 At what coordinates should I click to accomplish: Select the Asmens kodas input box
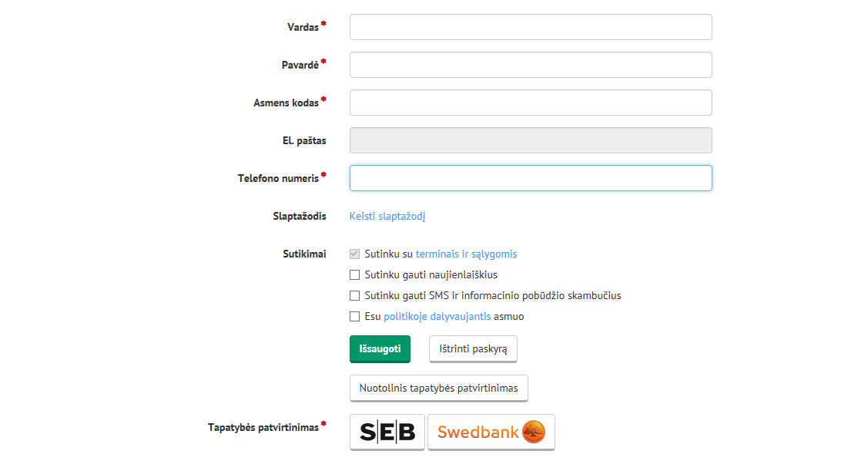point(531,103)
